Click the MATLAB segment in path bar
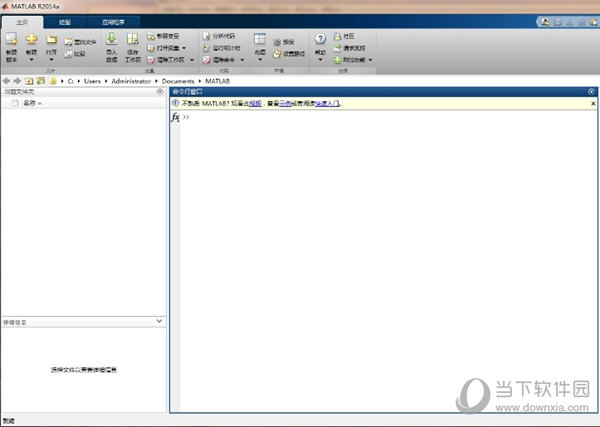This screenshot has width=600, height=427. [x=217, y=81]
